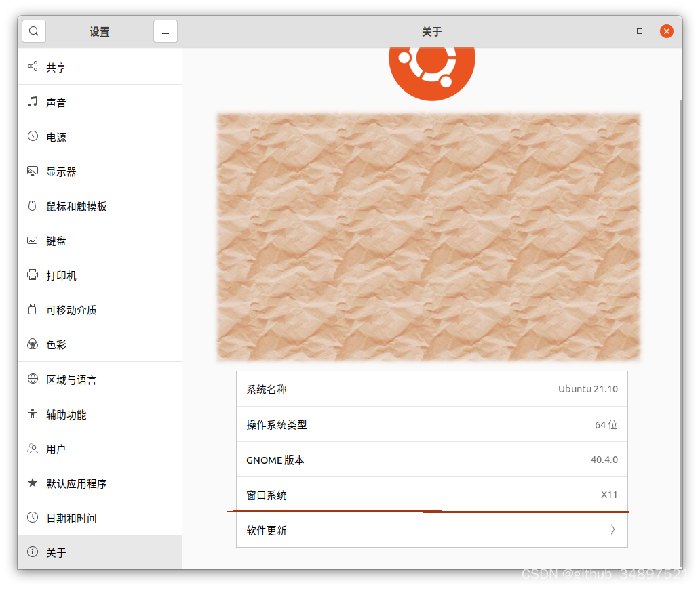Open 打印机 (Printers) settings

[x=60, y=275]
